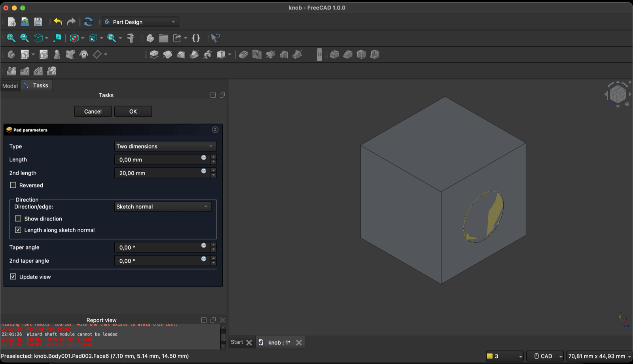Collapse the Pad parameters panel
Screen dimensions: 633x364
[x=215, y=130]
